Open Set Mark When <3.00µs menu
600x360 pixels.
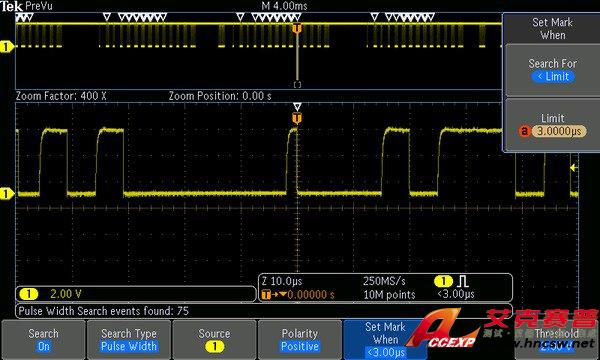tap(385, 339)
